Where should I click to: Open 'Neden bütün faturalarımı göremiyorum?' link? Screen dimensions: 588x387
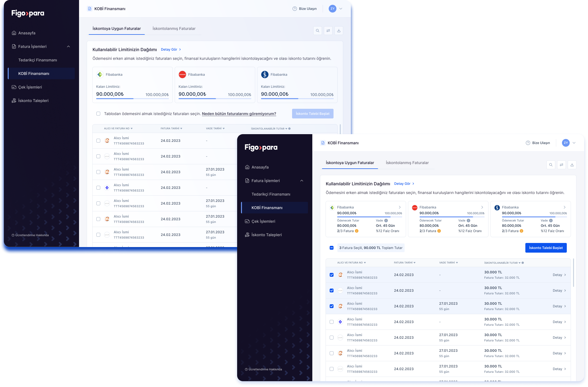tap(239, 114)
